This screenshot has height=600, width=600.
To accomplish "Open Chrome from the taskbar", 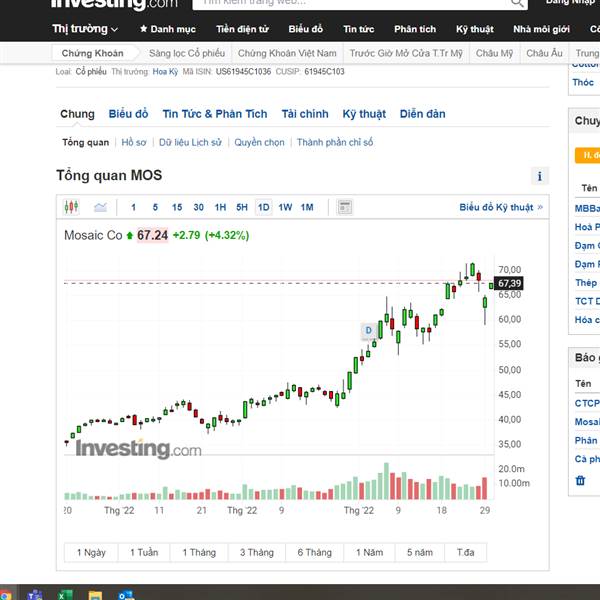I will [x=6, y=595].
